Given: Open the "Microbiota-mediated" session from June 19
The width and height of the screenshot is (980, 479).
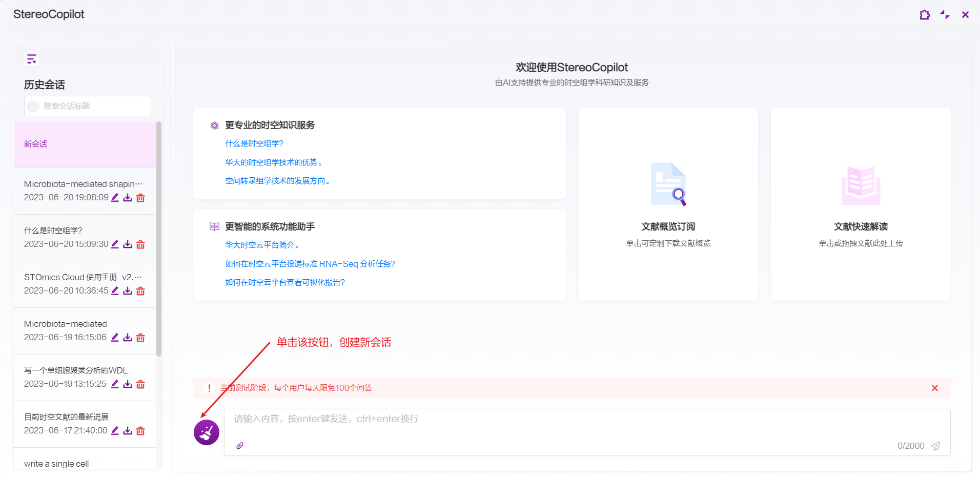Looking at the screenshot, I should (x=66, y=324).
